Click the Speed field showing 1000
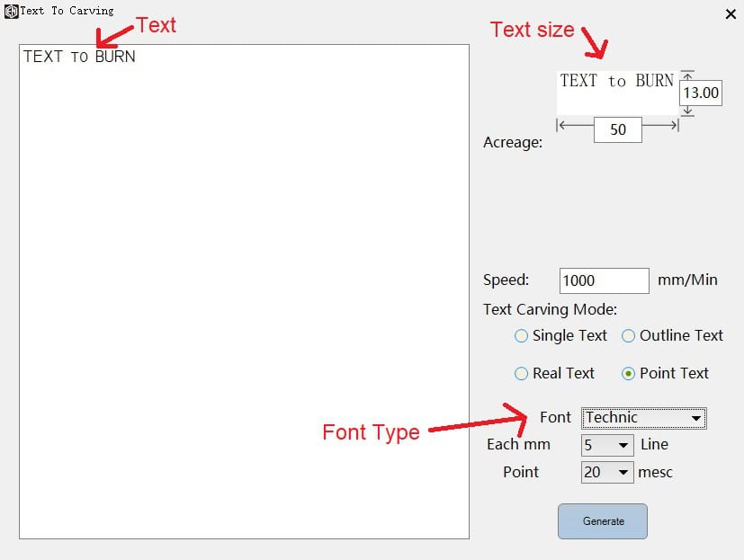Viewport: 744px width, 560px height. coord(604,280)
